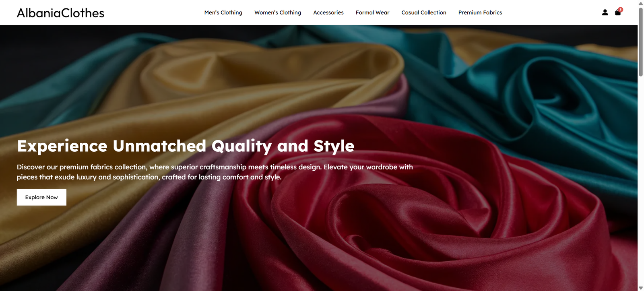This screenshot has height=291, width=644.
Task: Go to the Accessories section
Action: click(328, 12)
